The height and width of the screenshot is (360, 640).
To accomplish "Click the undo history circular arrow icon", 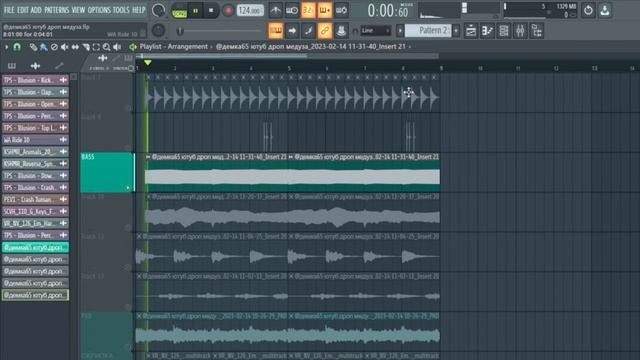I will tap(588, 11).
